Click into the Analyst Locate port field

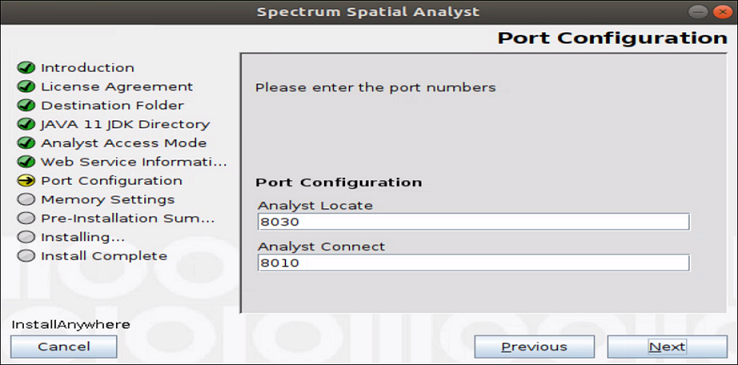click(473, 222)
